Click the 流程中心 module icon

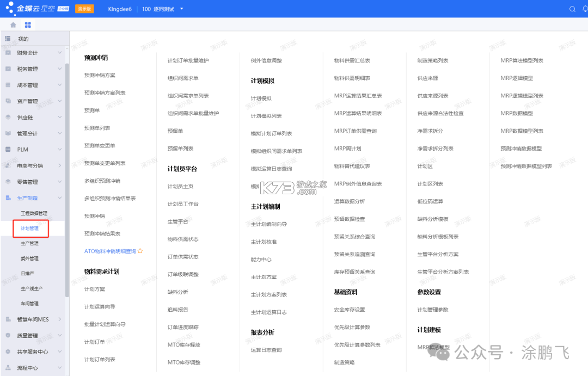[x=8, y=367]
